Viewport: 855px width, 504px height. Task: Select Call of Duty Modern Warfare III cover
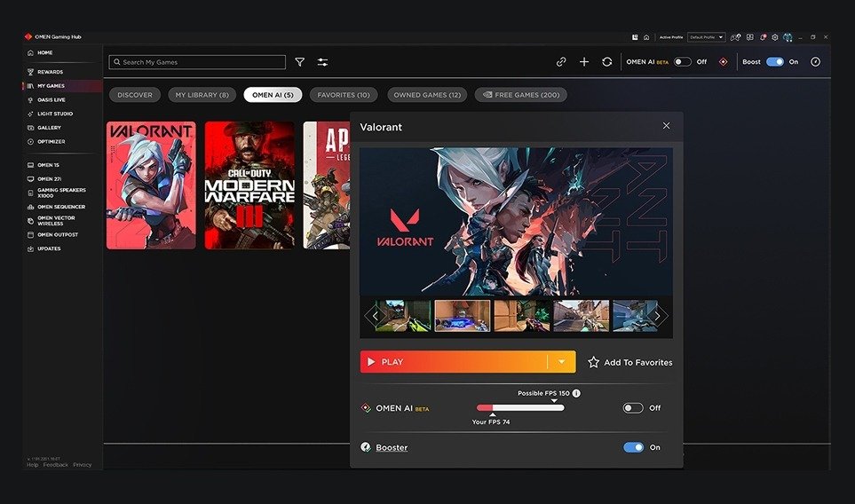point(249,185)
